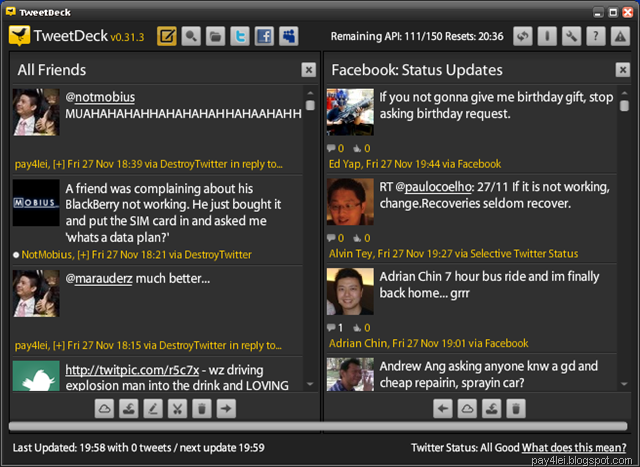
Task: Close the All Friends column
Action: [x=309, y=70]
